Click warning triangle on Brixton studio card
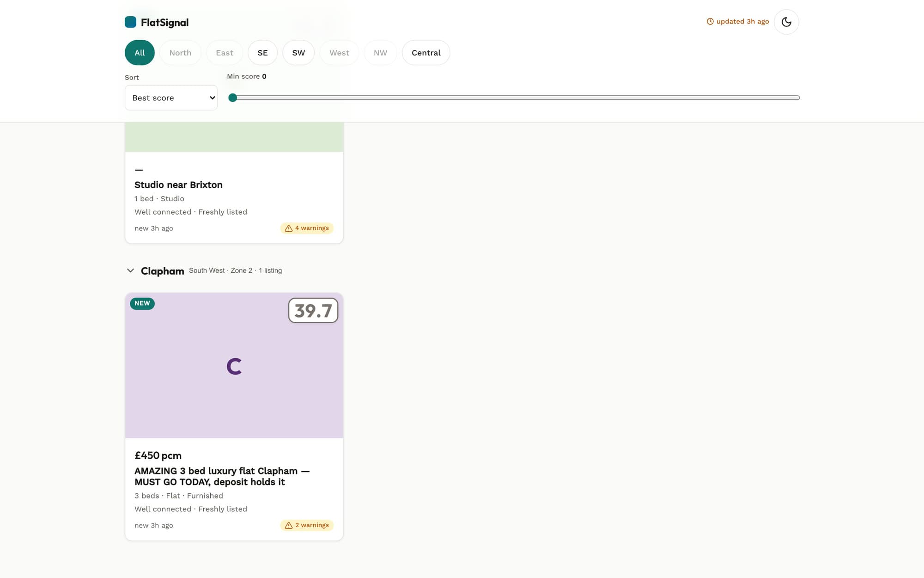924x578 pixels. tap(289, 228)
